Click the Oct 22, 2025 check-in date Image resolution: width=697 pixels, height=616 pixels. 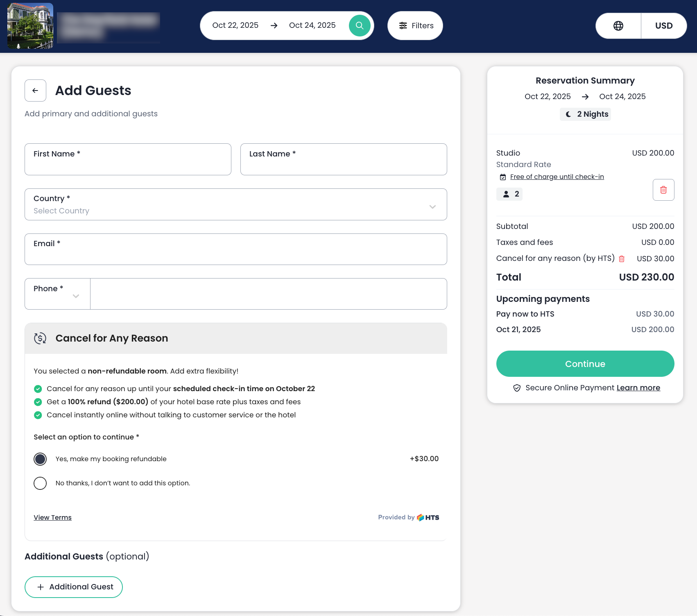tap(235, 25)
